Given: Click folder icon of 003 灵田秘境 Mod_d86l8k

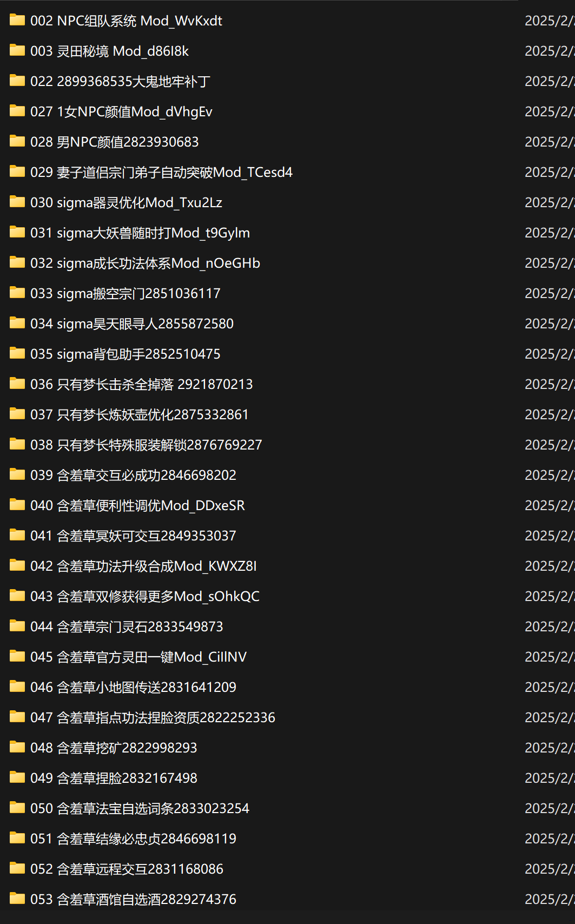Looking at the screenshot, I should pyautogui.click(x=17, y=51).
